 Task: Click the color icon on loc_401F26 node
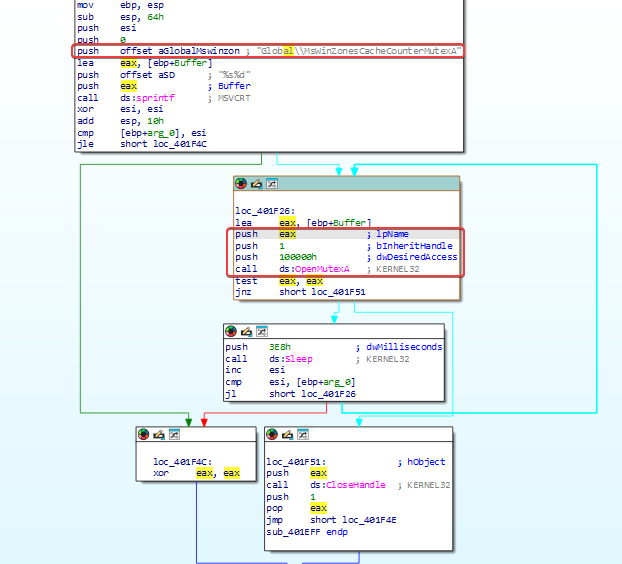pyautogui.click(x=241, y=184)
